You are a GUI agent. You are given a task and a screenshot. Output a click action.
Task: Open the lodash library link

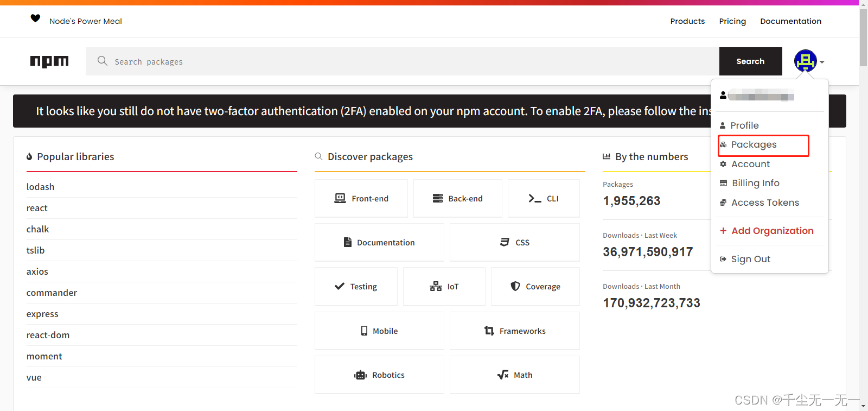pyautogui.click(x=41, y=187)
